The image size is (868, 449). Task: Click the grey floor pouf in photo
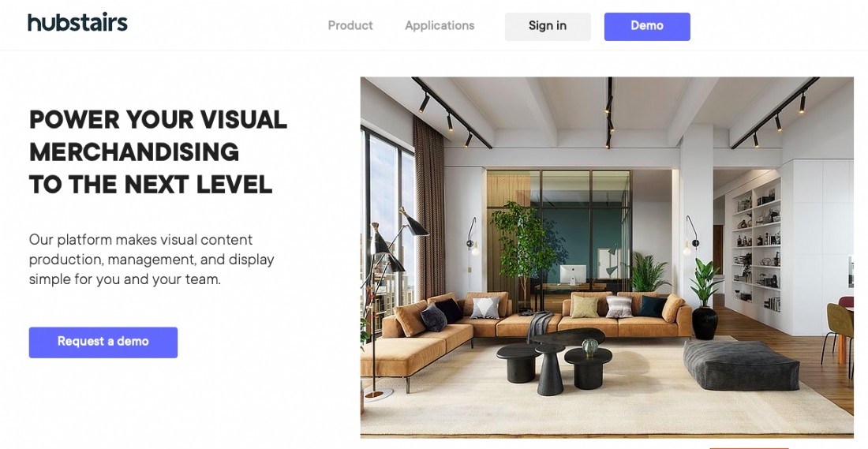(x=741, y=365)
